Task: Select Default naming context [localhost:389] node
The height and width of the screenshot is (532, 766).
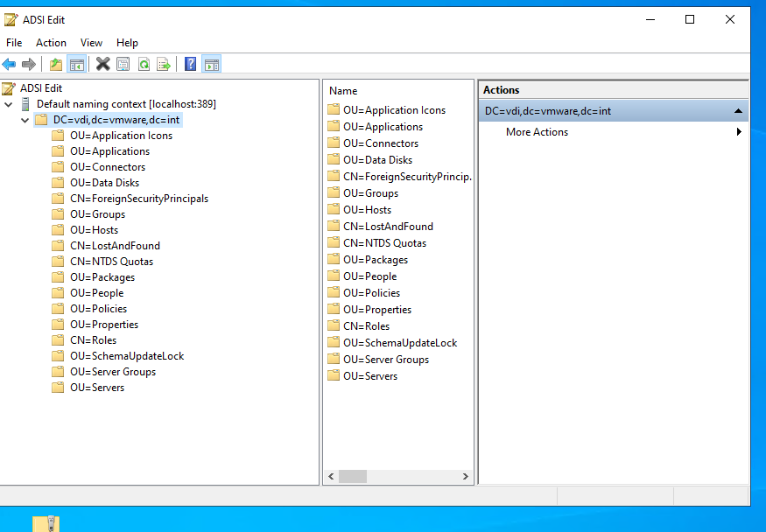Action: [x=126, y=104]
